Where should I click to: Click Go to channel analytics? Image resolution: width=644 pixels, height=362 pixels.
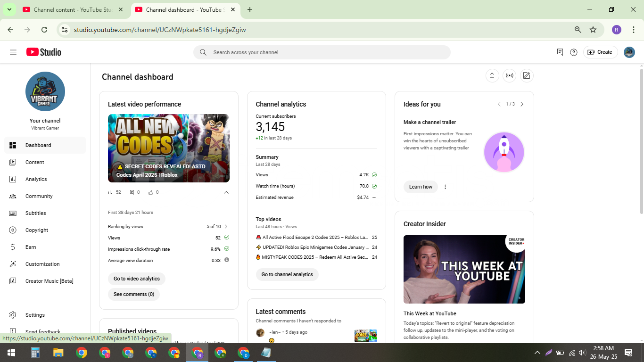287,274
